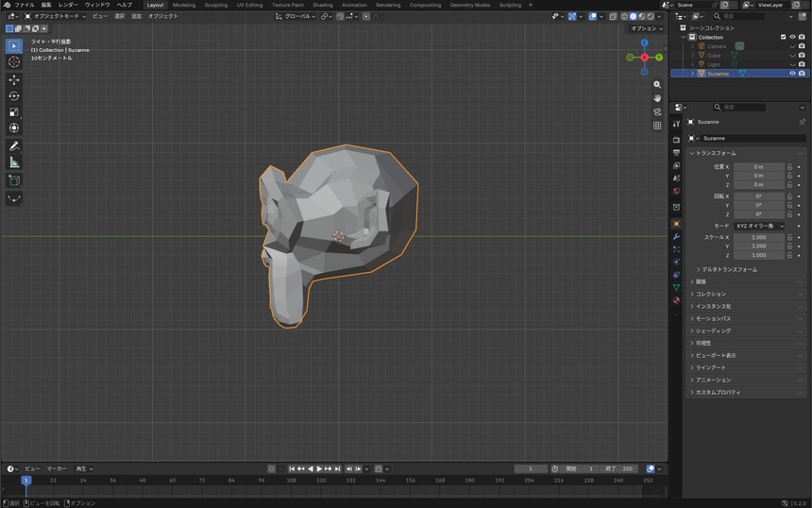Select the Annotate pencil tool

pyautogui.click(x=14, y=146)
